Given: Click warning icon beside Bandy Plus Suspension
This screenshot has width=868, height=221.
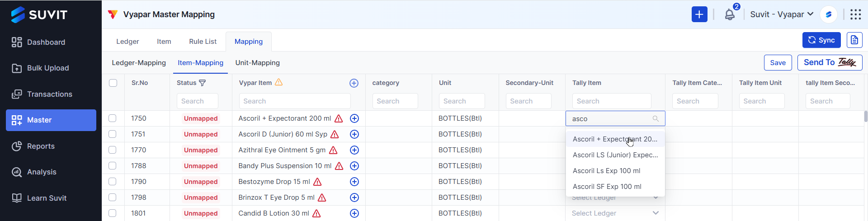Looking at the screenshot, I should (x=339, y=166).
